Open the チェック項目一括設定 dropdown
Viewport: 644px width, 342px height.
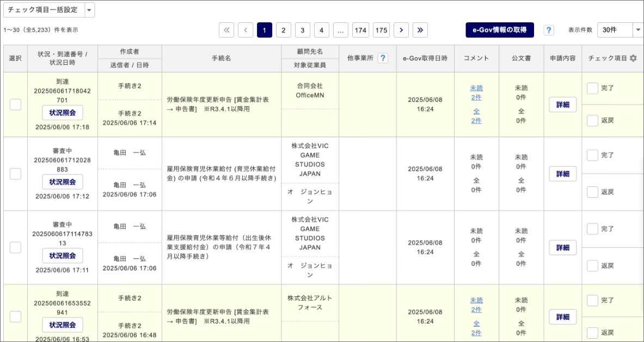click(x=89, y=10)
